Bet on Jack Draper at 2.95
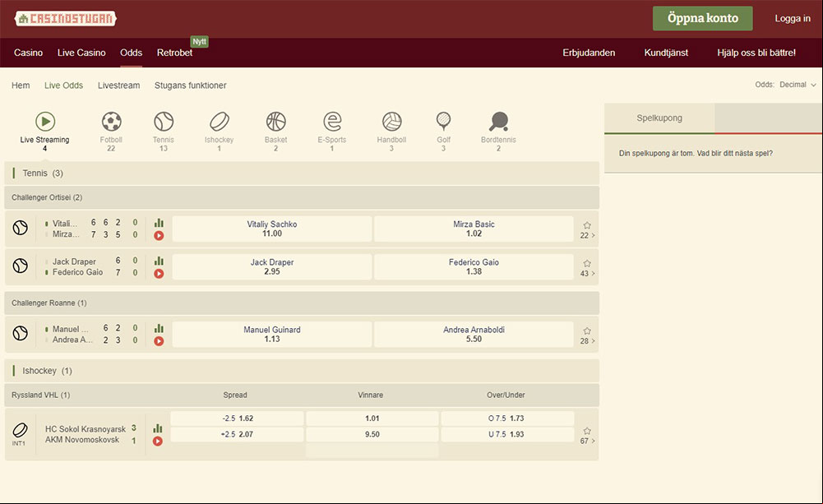This screenshot has height=504, width=823. (272, 266)
